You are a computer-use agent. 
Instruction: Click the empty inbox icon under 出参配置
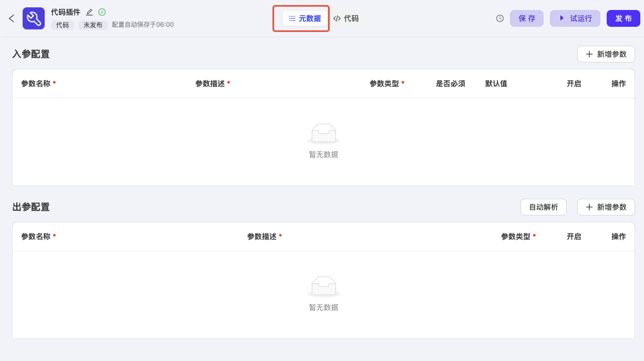[x=323, y=286]
